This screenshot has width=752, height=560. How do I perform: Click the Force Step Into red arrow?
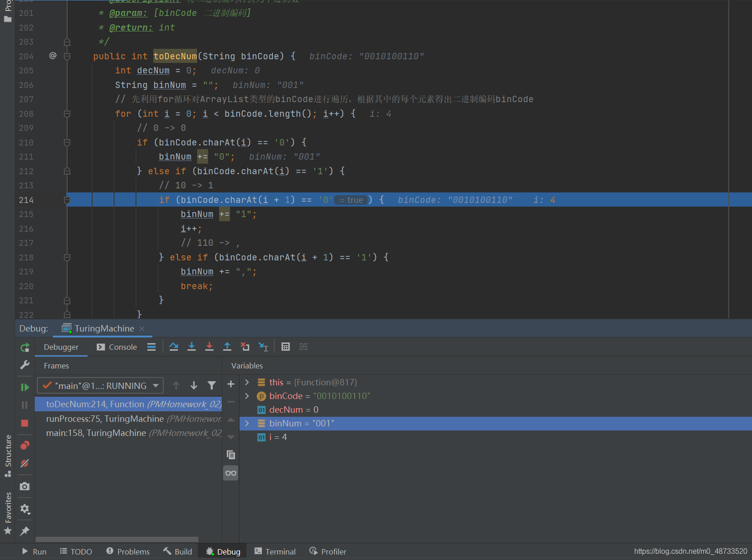[209, 347]
